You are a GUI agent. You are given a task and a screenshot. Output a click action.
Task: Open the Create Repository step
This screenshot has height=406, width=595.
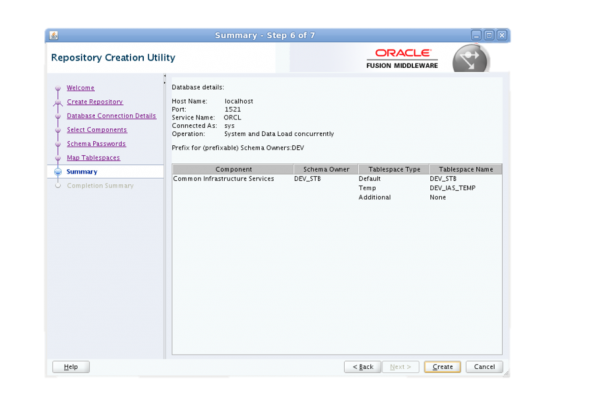click(95, 102)
